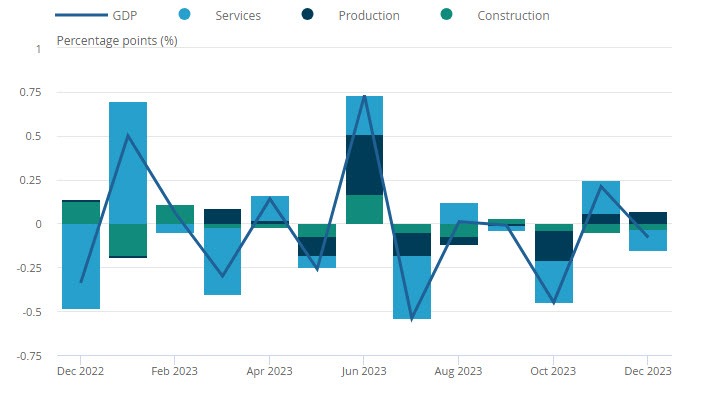The image size is (725, 399).
Task: Click the Production segment of October 2023 bar
Action: pos(554,246)
